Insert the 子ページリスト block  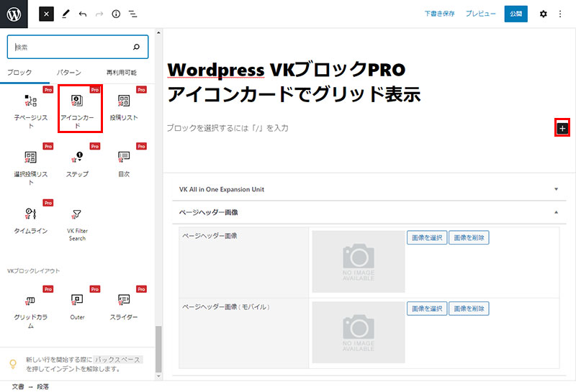30,109
